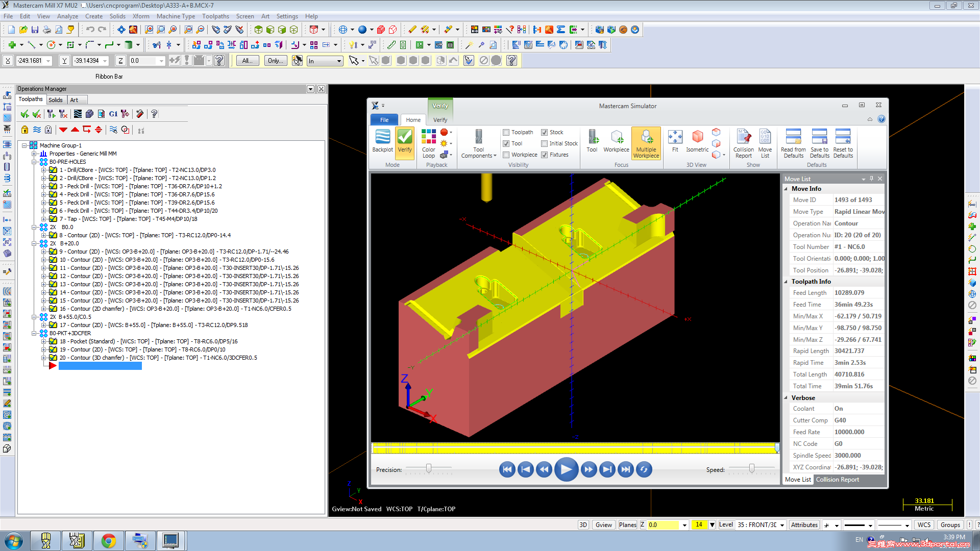Click the Planes button

pos(627,524)
